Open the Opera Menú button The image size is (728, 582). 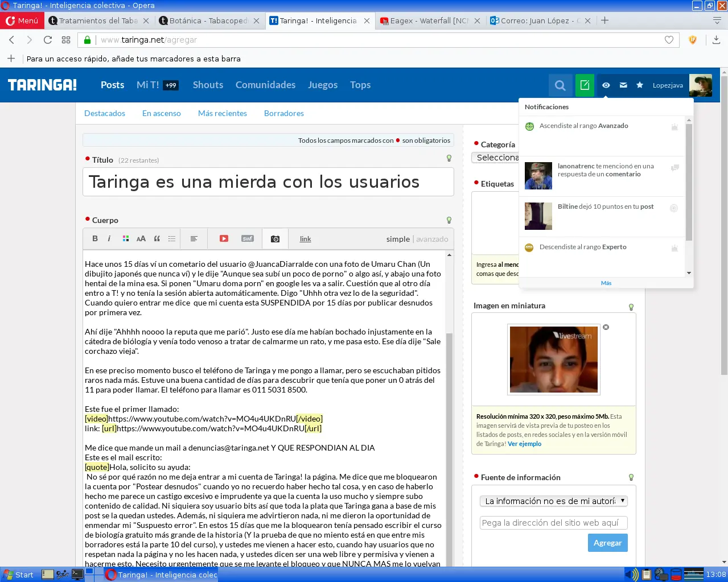click(x=22, y=20)
